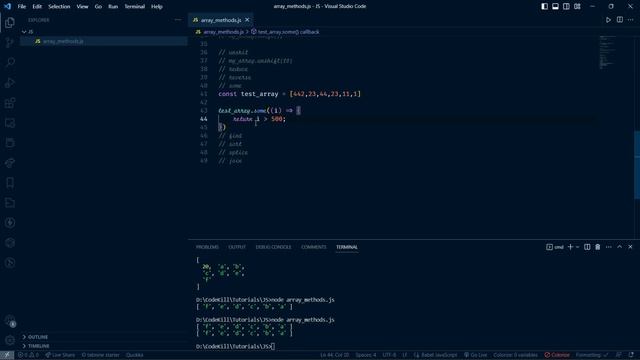Toggle Colorize in the status bar
640x360 pixels.
pyautogui.click(x=557, y=355)
